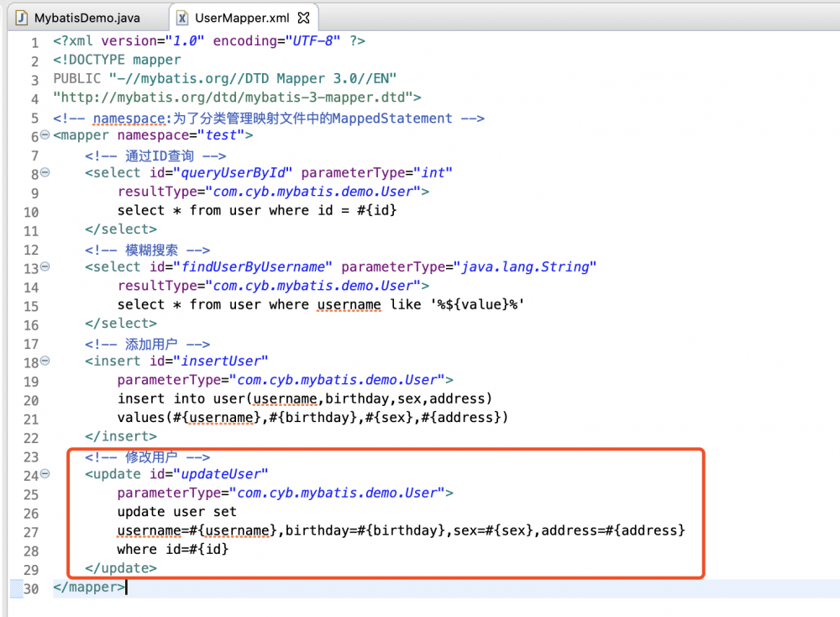This screenshot has width=840, height=617.
Task: Click inside "select * from user where id = #{id}"
Action: (257, 210)
